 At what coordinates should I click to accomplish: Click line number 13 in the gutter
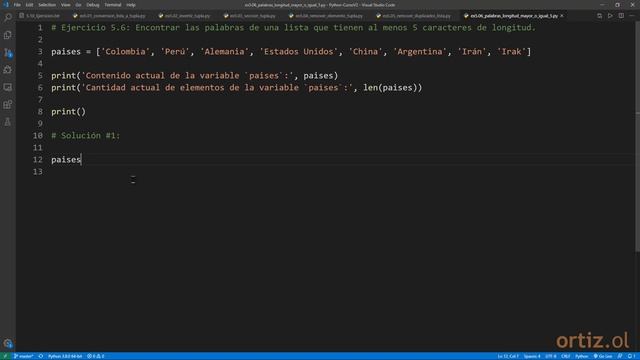pos(38,172)
